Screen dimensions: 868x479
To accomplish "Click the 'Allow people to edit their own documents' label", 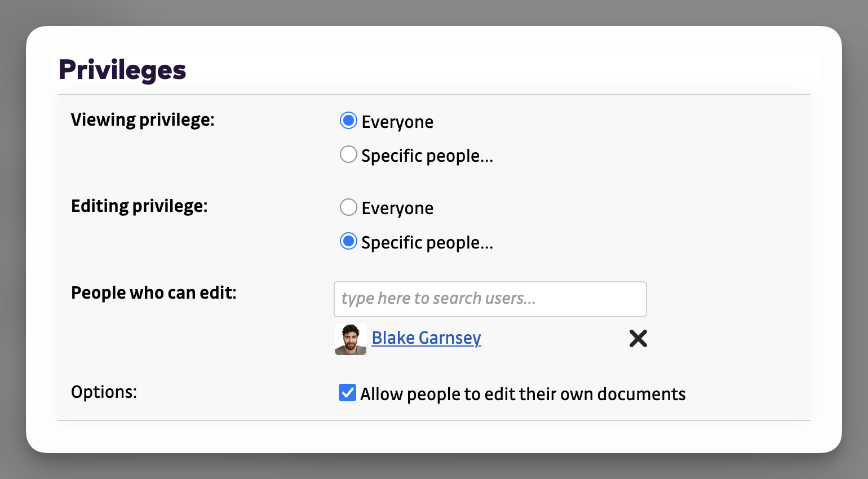I will tap(522, 394).
